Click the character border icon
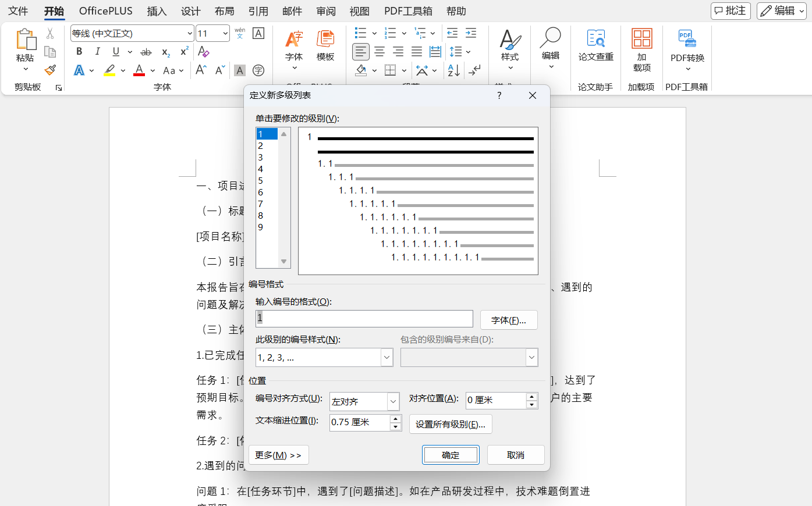Image resolution: width=812 pixels, height=506 pixels. tap(258, 33)
